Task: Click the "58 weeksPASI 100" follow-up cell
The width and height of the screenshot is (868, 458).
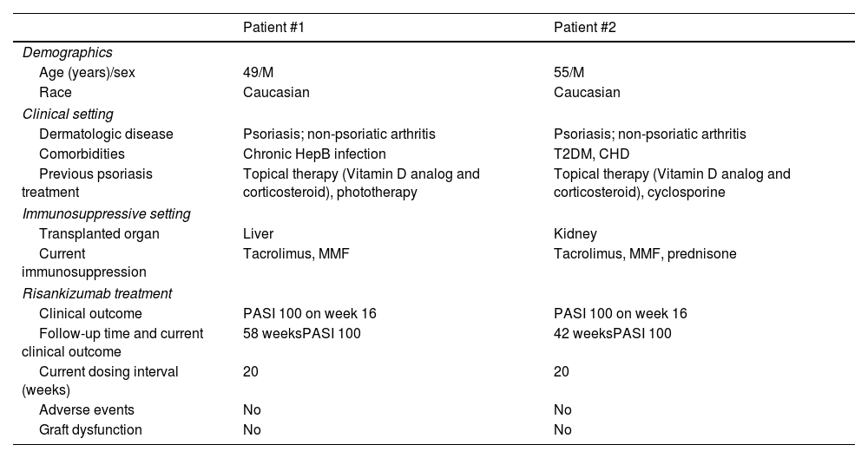Action: pos(301,333)
